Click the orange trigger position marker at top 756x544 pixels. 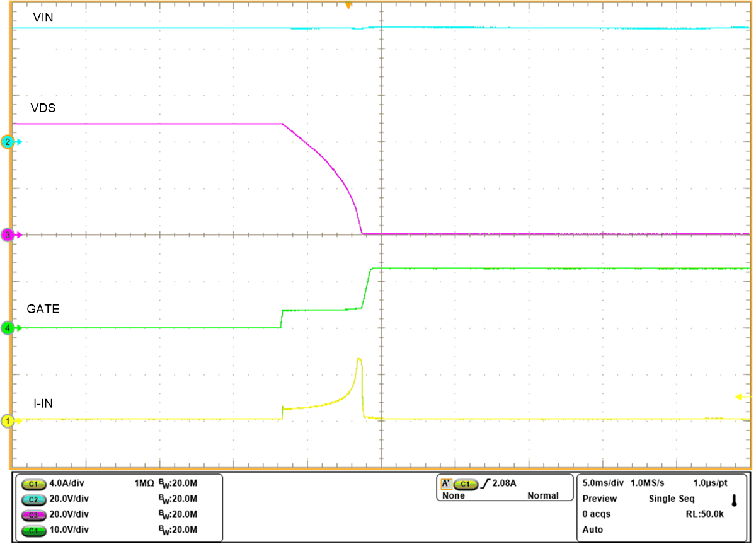pyautogui.click(x=349, y=5)
